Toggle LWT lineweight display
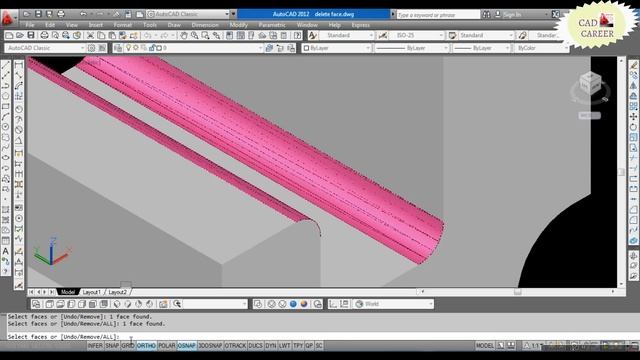The image size is (640, 360). pyautogui.click(x=284, y=346)
